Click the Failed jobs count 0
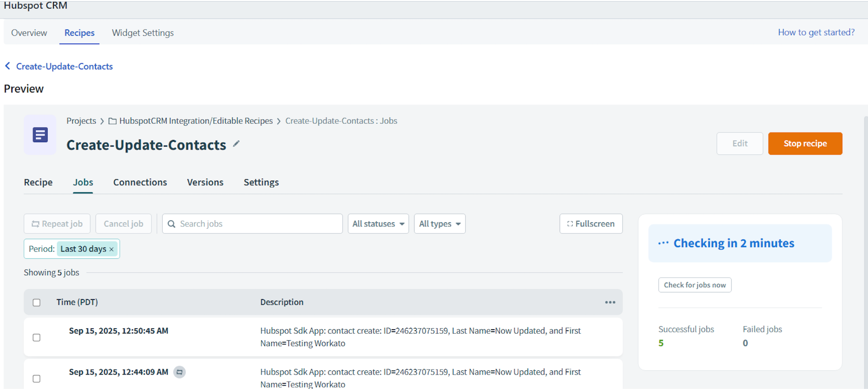 [745, 343]
